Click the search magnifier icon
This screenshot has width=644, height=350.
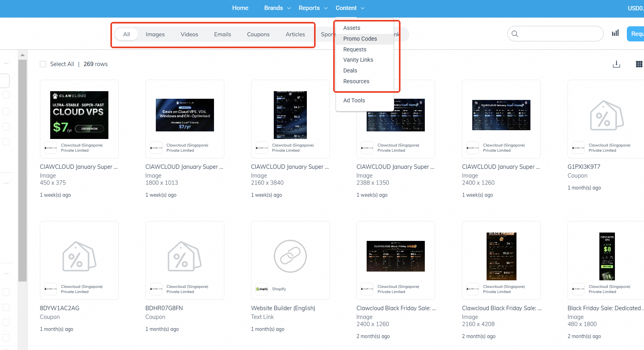(515, 34)
